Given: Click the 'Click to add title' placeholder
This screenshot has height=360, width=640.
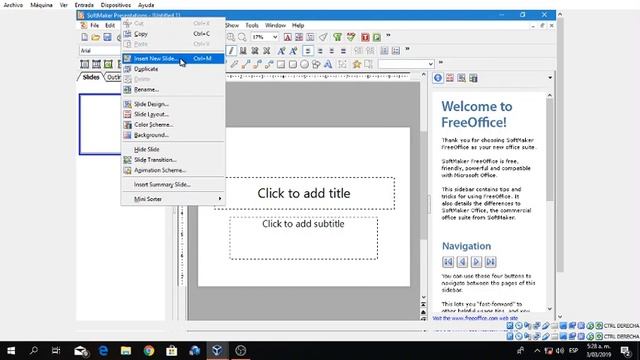Looking at the screenshot, I should click(304, 193).
